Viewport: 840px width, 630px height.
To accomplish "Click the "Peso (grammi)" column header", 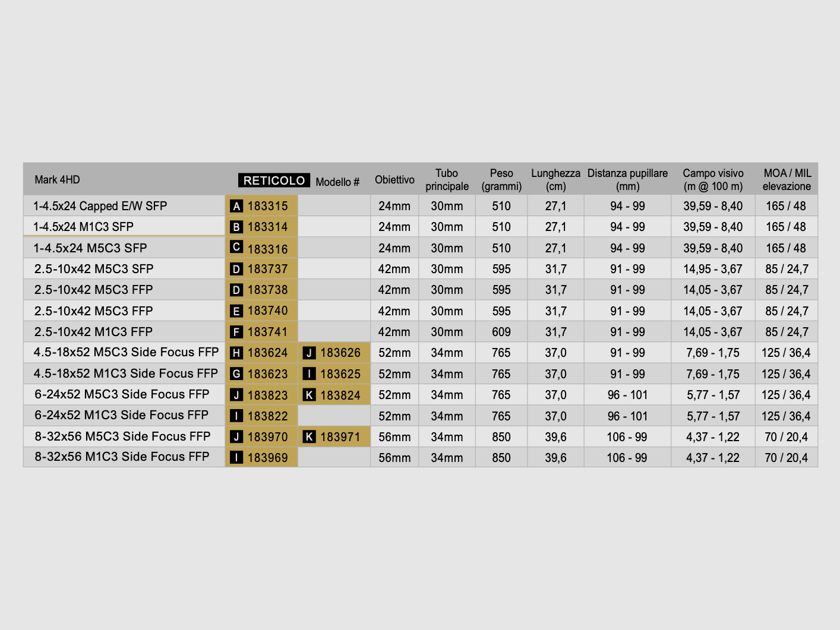I will coord(501,180).
